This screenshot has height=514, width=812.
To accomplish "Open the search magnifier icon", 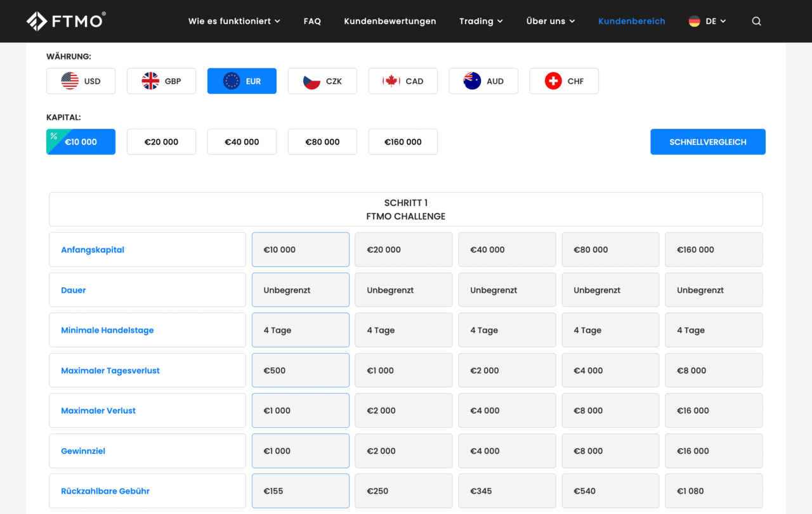I will coord(756,21).
